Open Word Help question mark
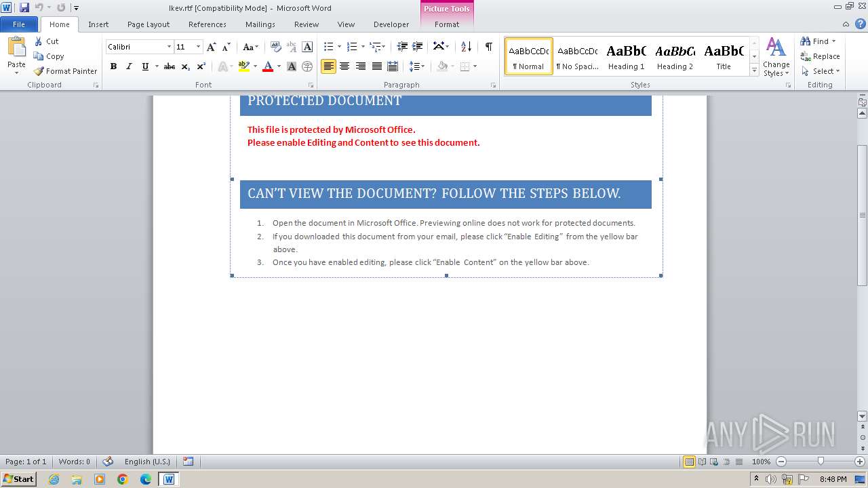Viewport: 868px width, 488px height. pos(861,24)
